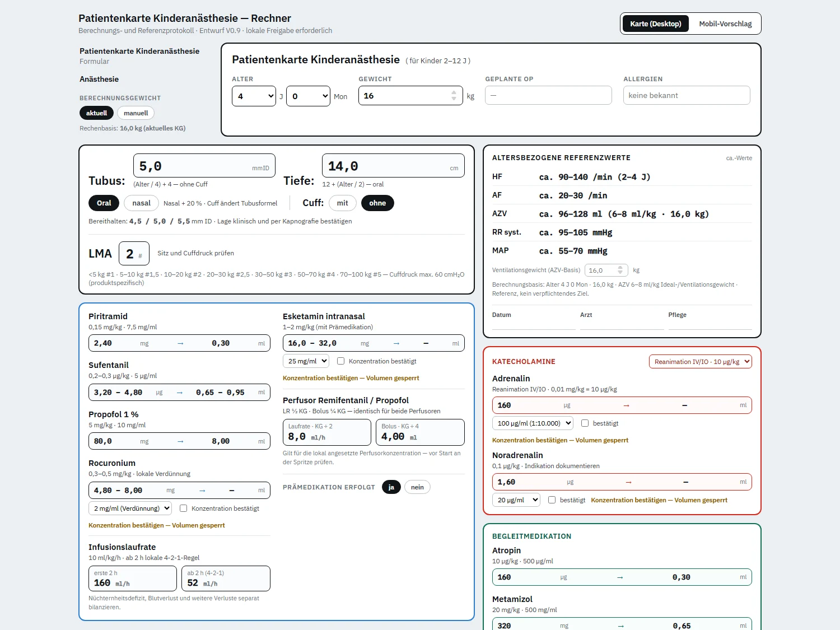Open Adrenalin 100 µg/ml concentration dropdown
840x630 pixels.
[x=533, y=423]
